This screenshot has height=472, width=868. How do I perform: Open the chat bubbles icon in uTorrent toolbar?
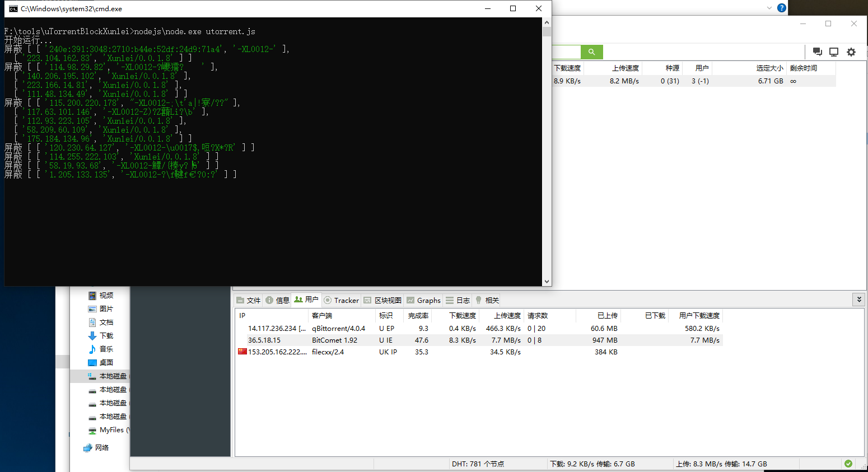click(817, 52)
